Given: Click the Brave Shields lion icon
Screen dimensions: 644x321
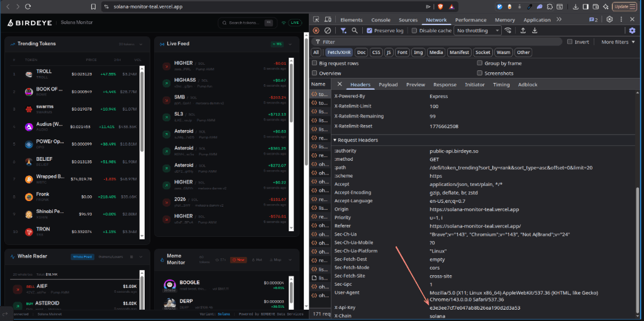Looking at the screenshot, I should 440,6.
